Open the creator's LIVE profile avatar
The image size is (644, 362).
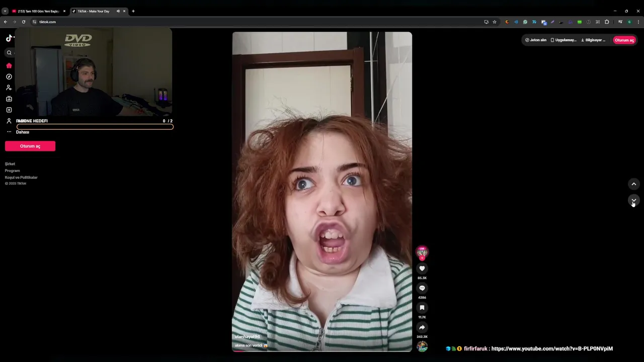422,252
